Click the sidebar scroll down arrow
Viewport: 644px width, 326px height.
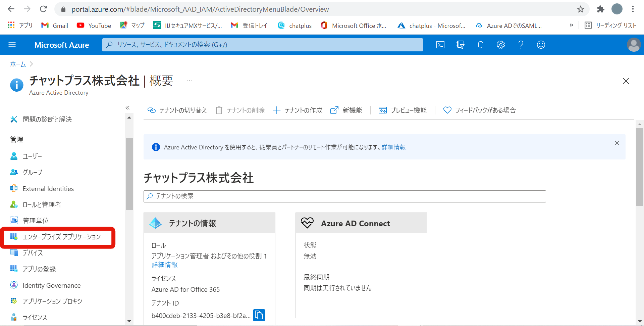(x=129, y=321)
